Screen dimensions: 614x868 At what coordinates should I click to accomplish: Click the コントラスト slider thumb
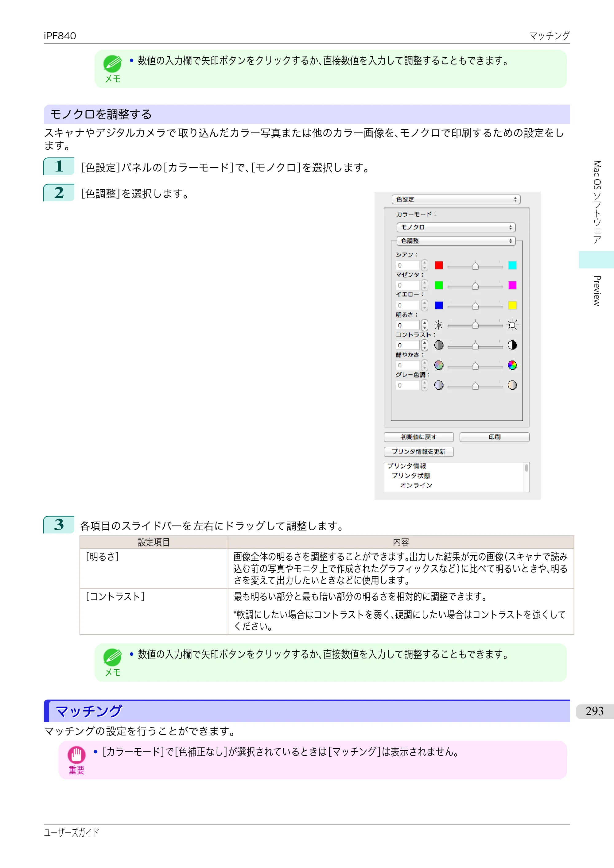pyautogui.click(x=475, y=345)
